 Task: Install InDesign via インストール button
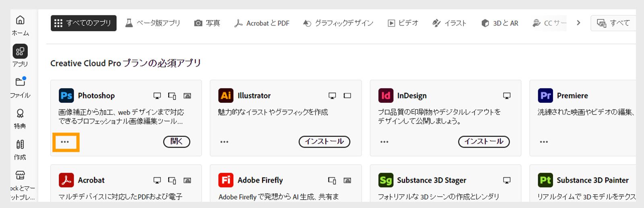point(484,141)
